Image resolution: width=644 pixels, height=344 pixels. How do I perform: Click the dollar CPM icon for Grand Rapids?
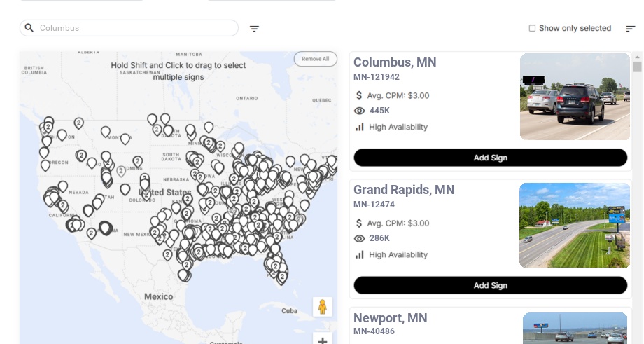point(359,223)
